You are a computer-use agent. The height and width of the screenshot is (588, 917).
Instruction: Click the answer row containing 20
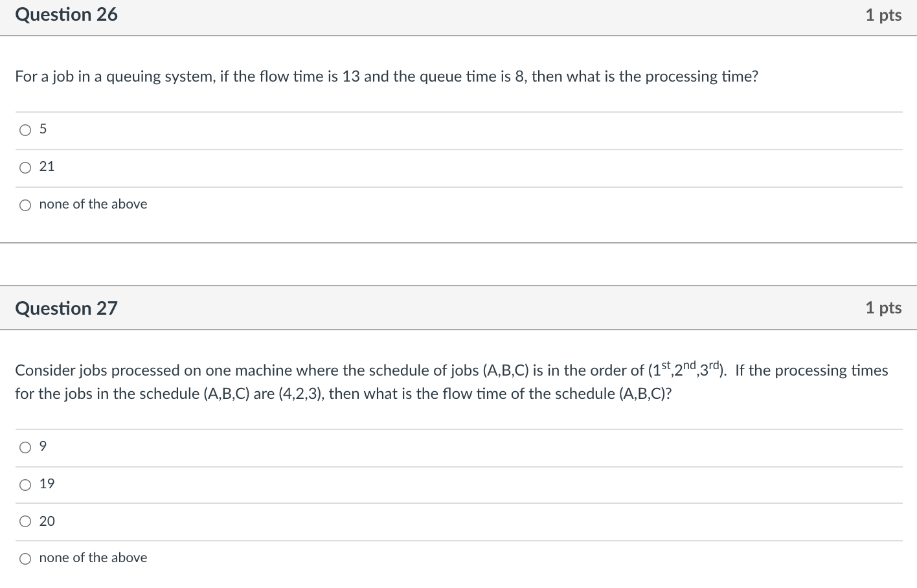(259, 521)
